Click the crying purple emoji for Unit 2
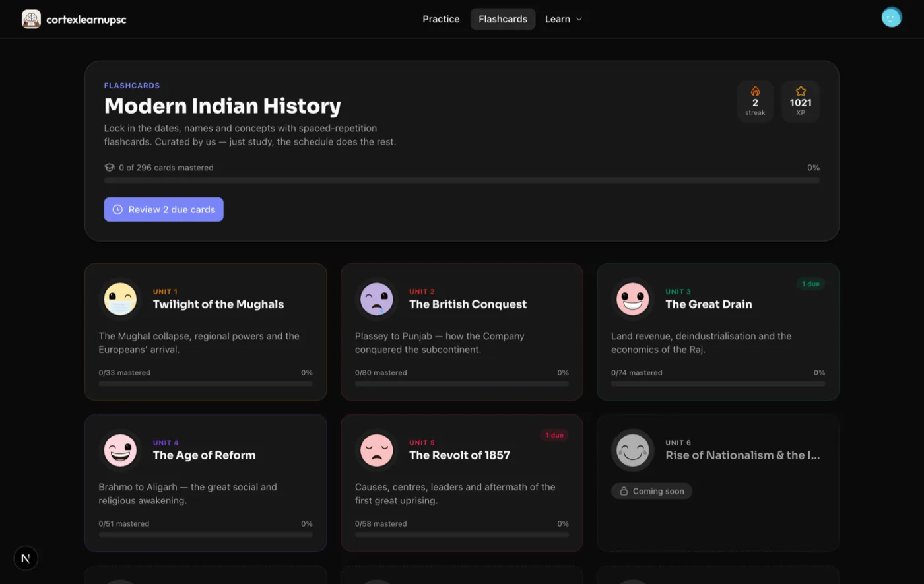Screen dimensions: 924x584 coord(377,299)
